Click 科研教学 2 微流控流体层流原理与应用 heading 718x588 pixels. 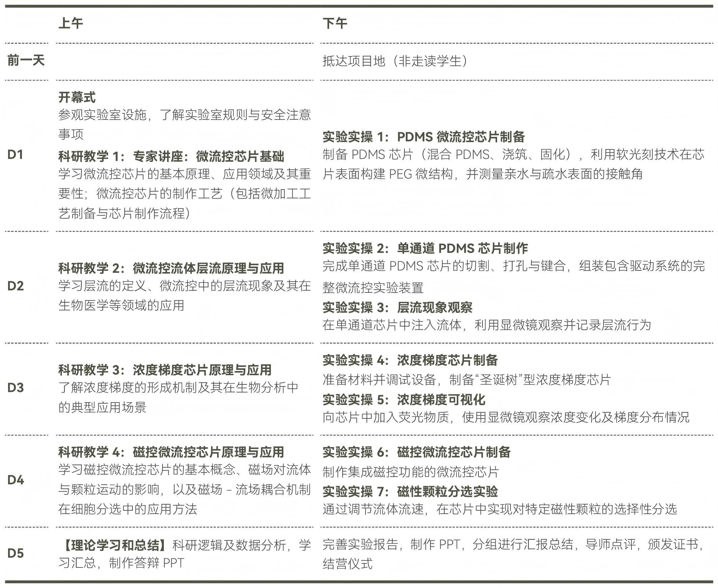(171, 268)
